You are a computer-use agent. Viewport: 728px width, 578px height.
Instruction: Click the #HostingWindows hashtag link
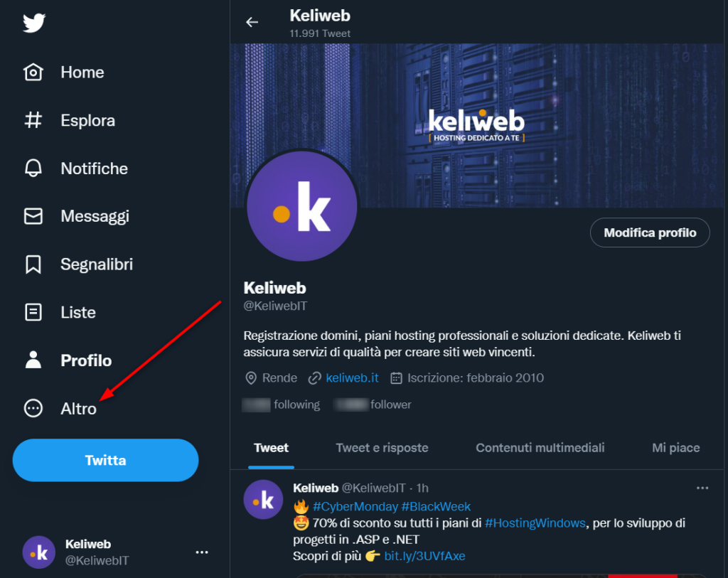pyautogui.click(x=535, y=523)
